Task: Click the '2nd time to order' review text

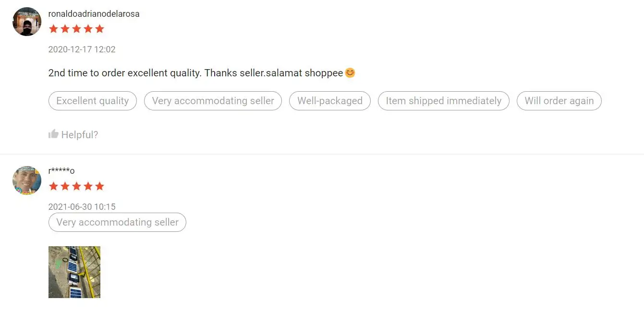Action: click(x=195, y=73)
